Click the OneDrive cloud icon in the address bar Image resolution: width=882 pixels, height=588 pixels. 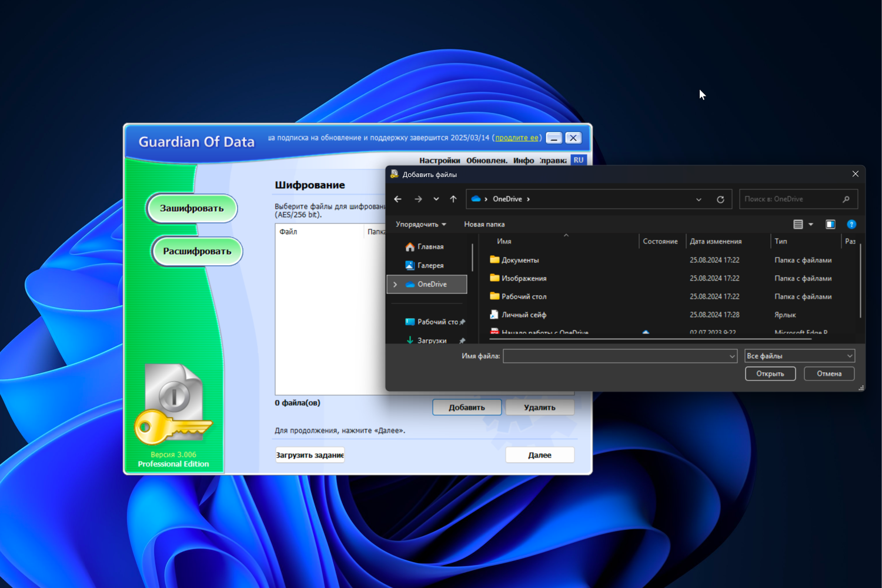coord(476,199)
